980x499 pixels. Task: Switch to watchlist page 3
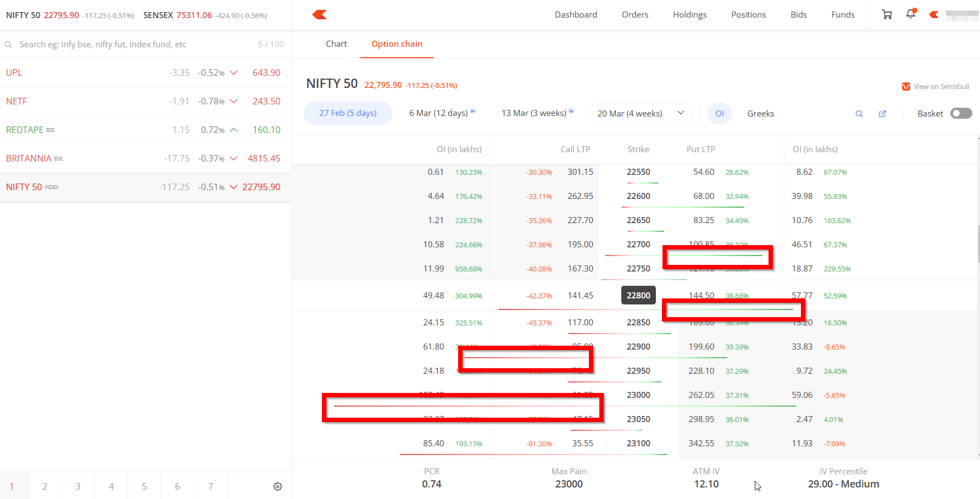pyautogui.click(x=78, y=486)
